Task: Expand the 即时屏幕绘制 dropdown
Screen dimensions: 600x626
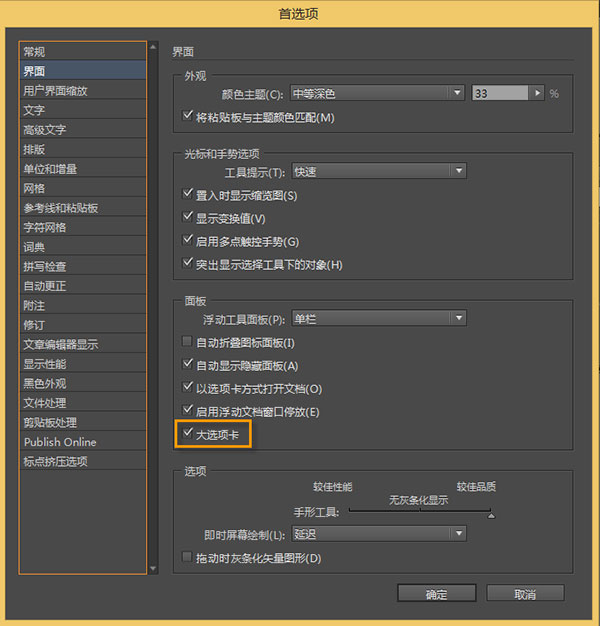Action: coord(377,534)
